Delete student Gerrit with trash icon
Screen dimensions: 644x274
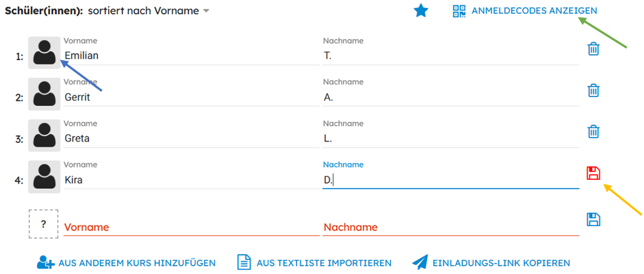coord(593,91)
